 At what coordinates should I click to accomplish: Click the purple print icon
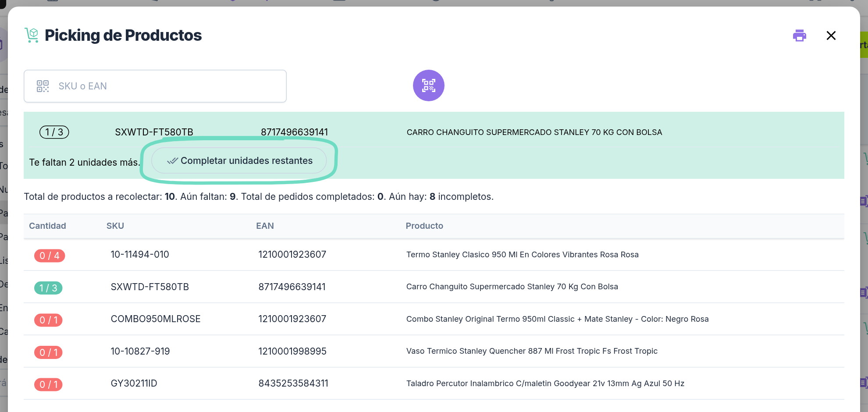point(799,36)
